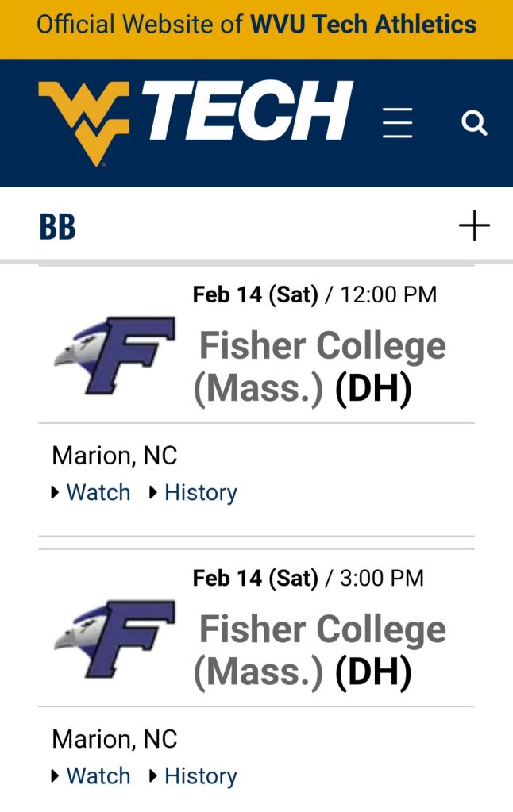This screenshot has width=513, height=812.
Task: Open Fisher College title in 12:00 PM game
Action: [322, 347]
